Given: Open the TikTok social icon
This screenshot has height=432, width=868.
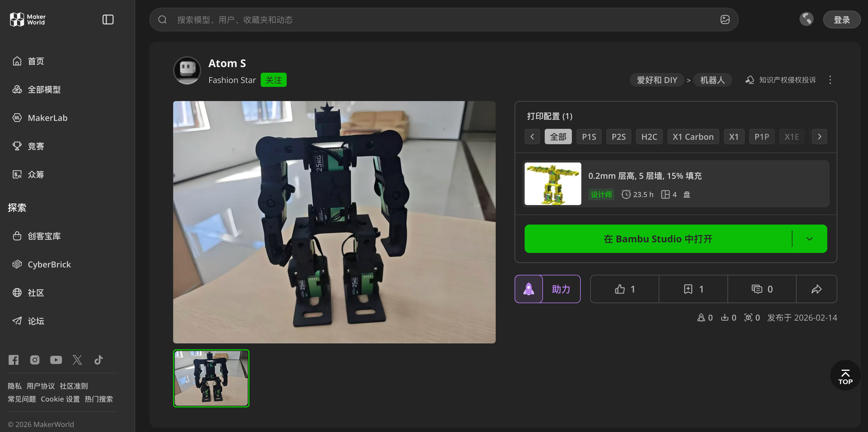Looking at the screenshot, I should 98,360.
